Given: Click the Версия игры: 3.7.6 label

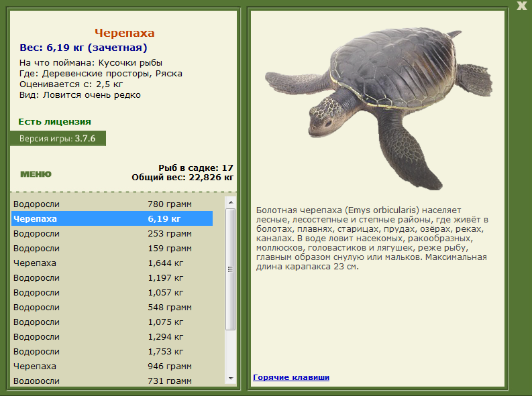Looking at the screenshot, I should pyautogui.click(x=58, y=139).
